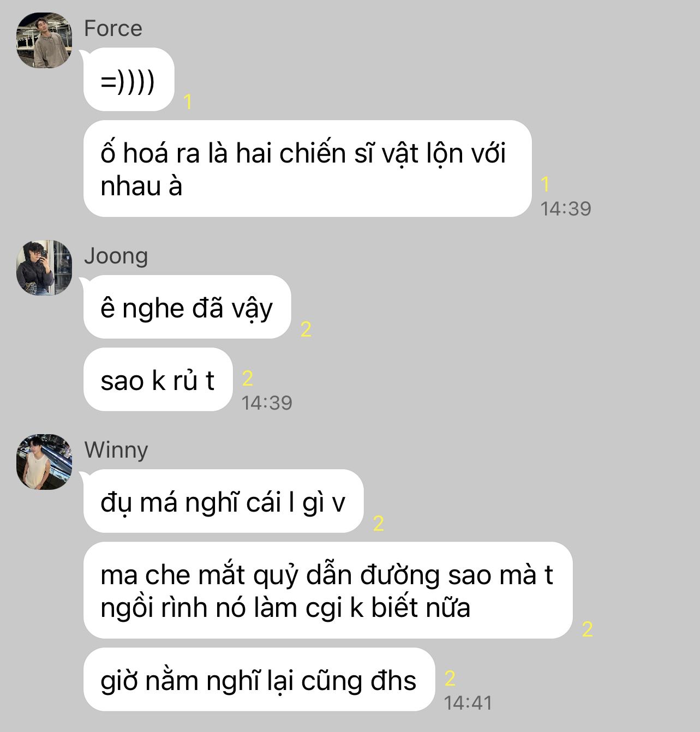Select the "ma che mắt quỷ dẫn đường" bubble

(328, 590)
